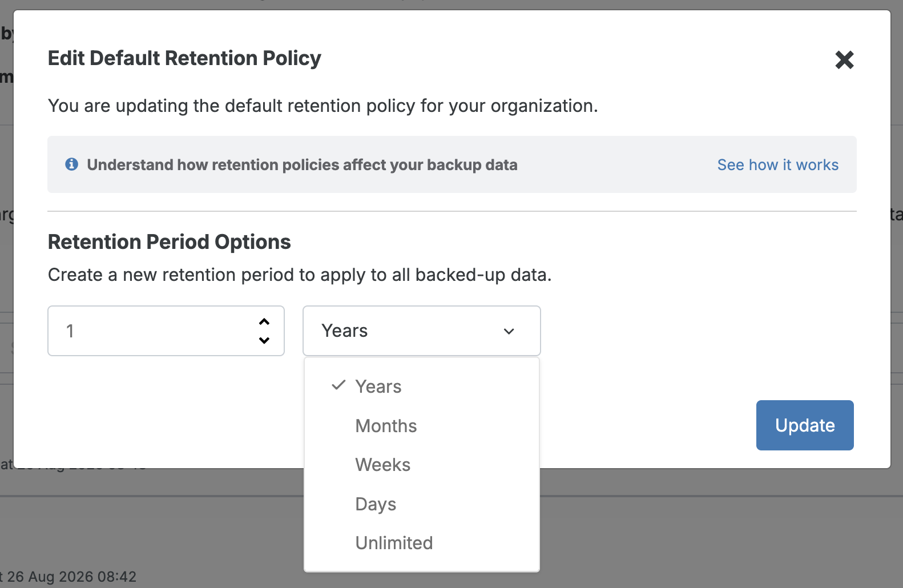Click 'You are updating the default retention policy' text
Viewport: 903px width, 588px height.
(322, 106)
